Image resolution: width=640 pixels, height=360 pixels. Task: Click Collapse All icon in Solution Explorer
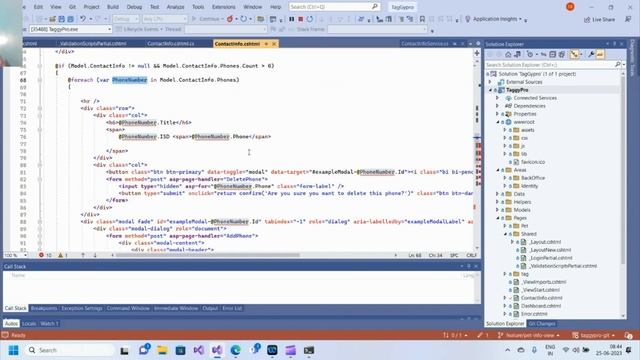click(x=552, y=54)
